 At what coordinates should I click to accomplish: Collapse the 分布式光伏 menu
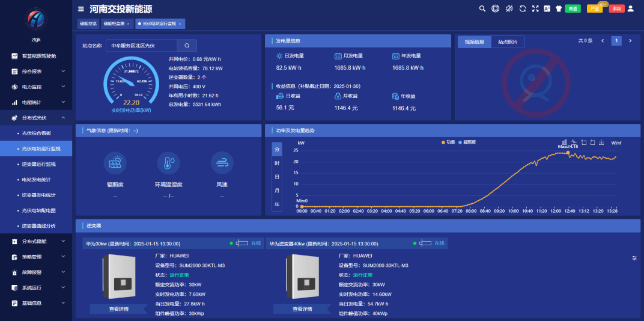(x=35, y=118)
